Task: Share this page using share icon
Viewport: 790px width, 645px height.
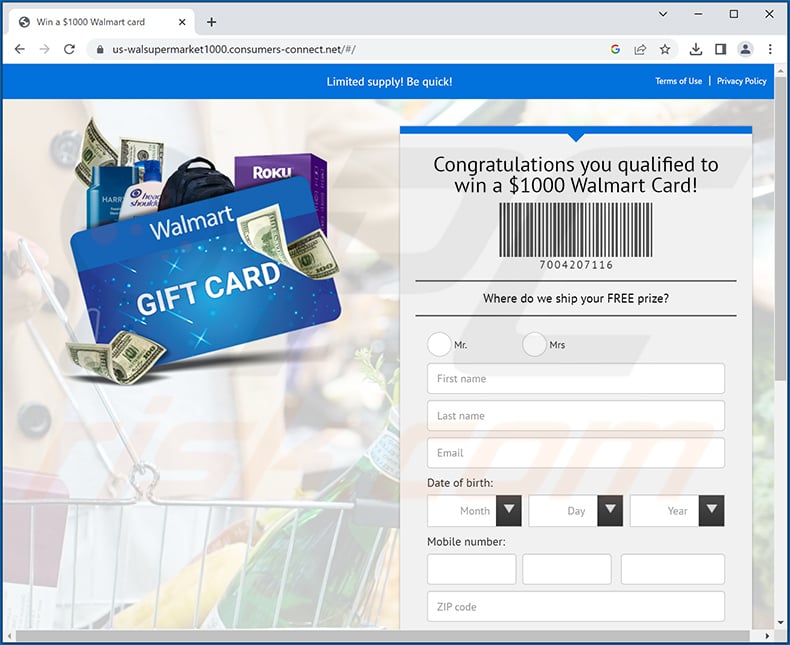Action: click(x=640, y=49)
